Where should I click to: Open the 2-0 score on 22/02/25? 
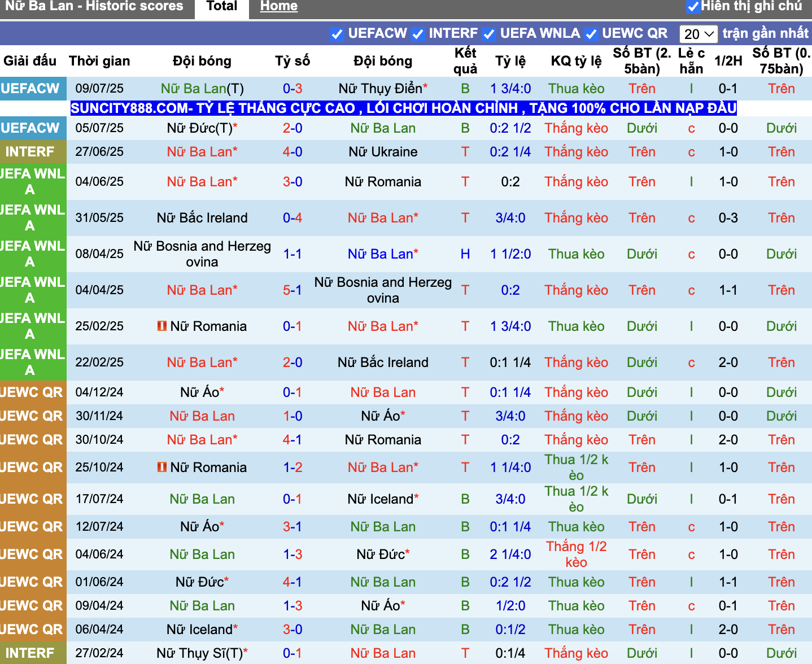(x=293, y=362)
